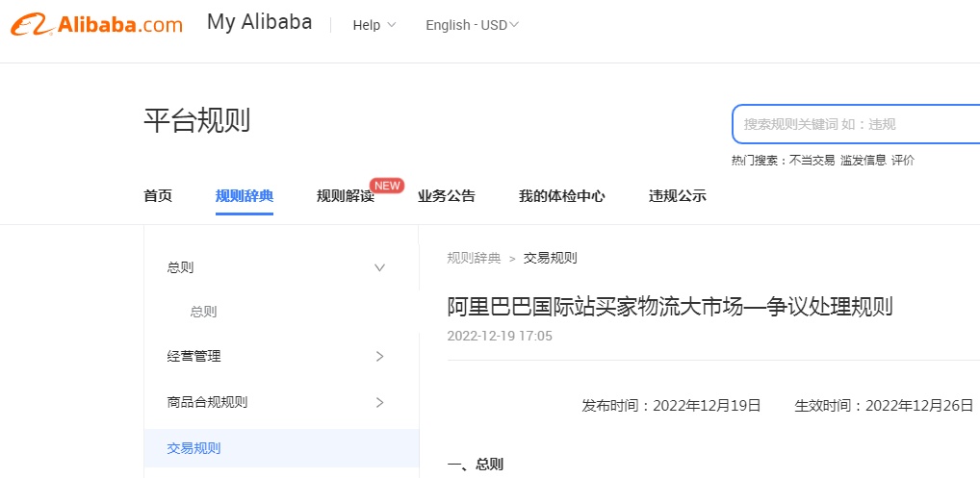Open the English - USD language selector
980x478 pixels.
pos(472,25)
